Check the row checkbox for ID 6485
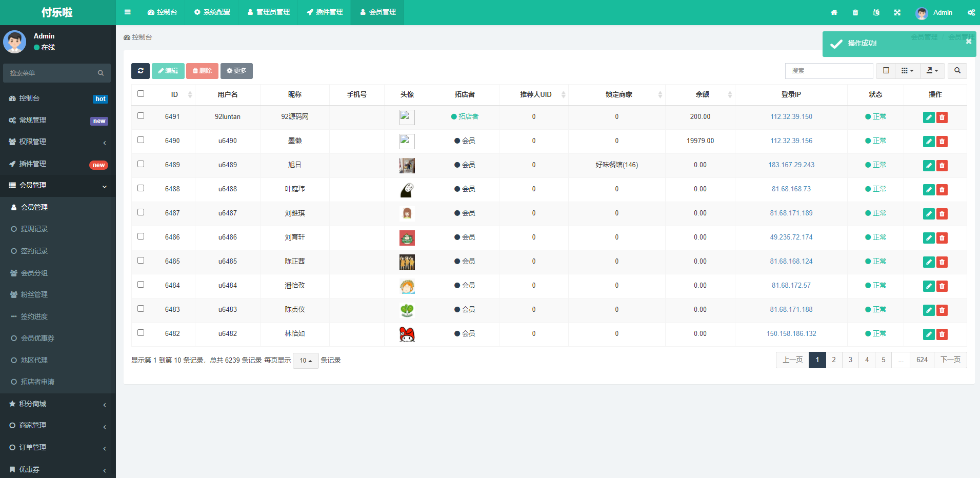This screenshot has height=478, width=980. click(141, 261)
